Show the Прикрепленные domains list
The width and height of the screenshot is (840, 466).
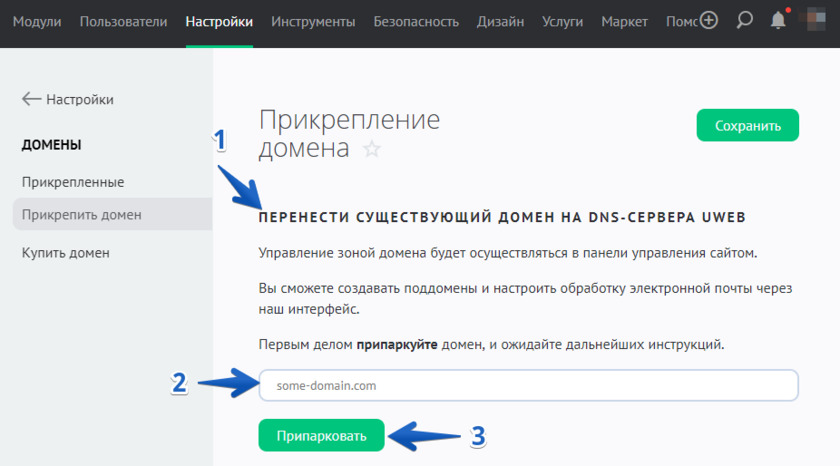coord(73,182)
